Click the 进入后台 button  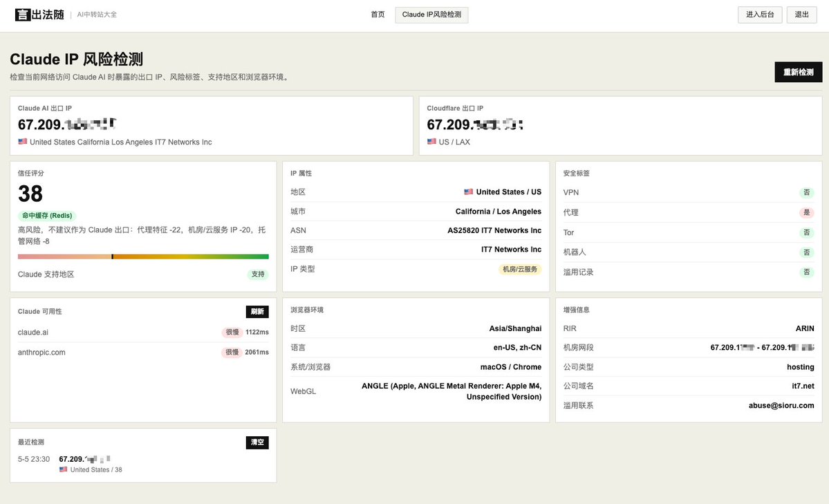pyautogui.click(x=760, y=15)
